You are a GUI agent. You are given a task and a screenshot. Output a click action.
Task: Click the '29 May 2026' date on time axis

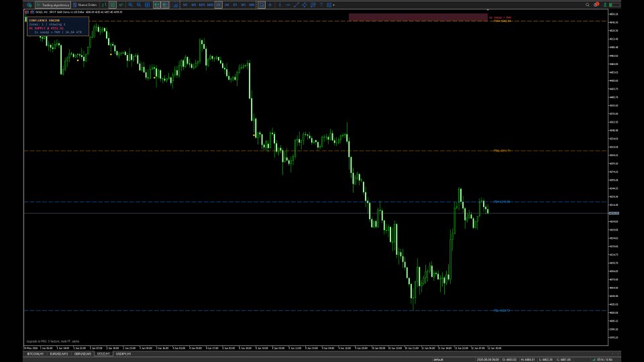click(30, 348)
